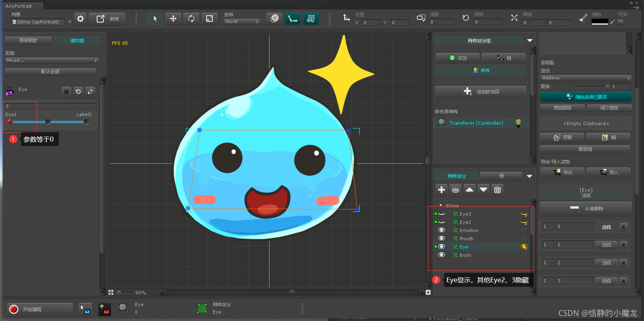
Task: Click the mesh group disc icon
Action: point(456,190)
